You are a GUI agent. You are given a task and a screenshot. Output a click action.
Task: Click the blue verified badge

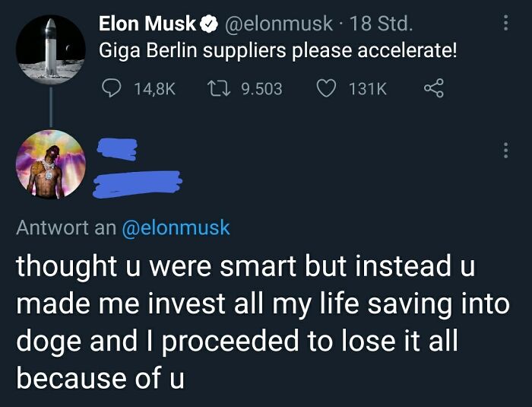tap(208, 25)
